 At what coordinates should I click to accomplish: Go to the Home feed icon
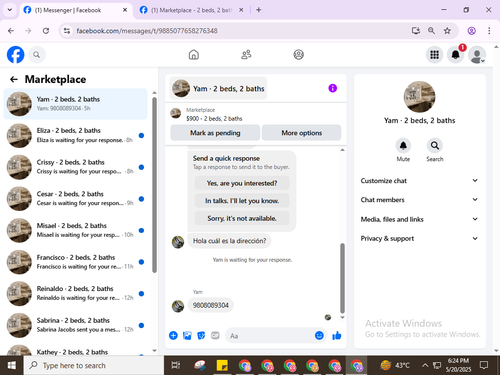coord(194,54)
